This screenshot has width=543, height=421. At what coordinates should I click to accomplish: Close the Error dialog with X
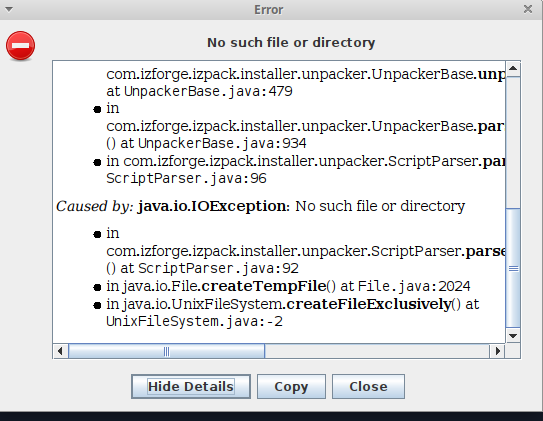528,9
